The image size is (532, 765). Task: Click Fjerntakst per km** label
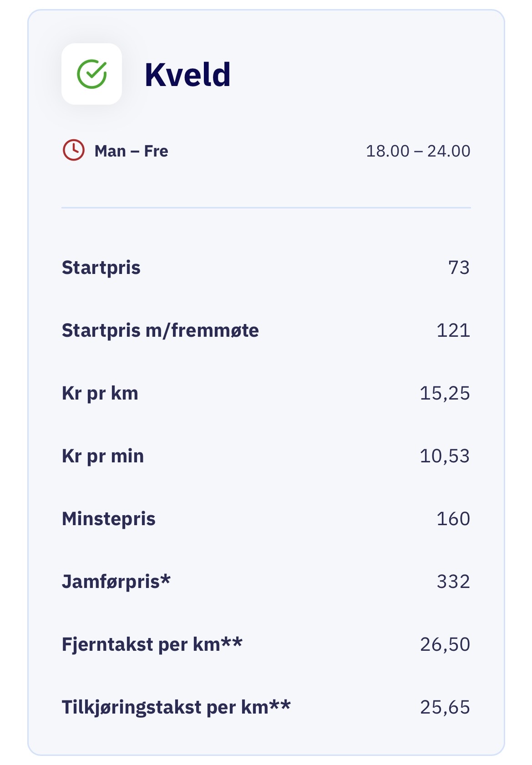click(x=152, y=644)
